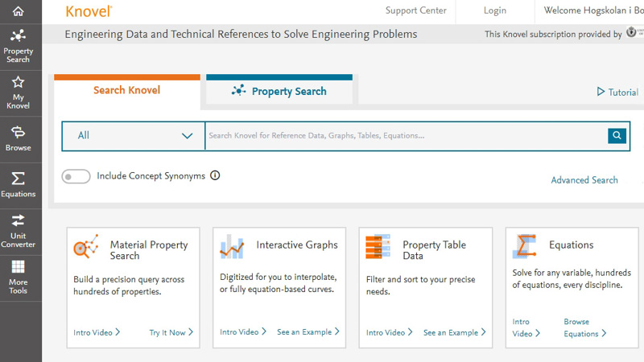Open the Advanced Search link
Screen dimensions: 644x362
pyautogui.click(x=584, y=180)
